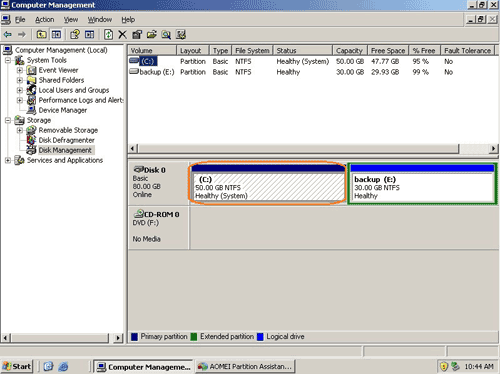Select Performance Logs and Alerts node
This screenshot has height=374, width=500.
(x=81, y=100)
